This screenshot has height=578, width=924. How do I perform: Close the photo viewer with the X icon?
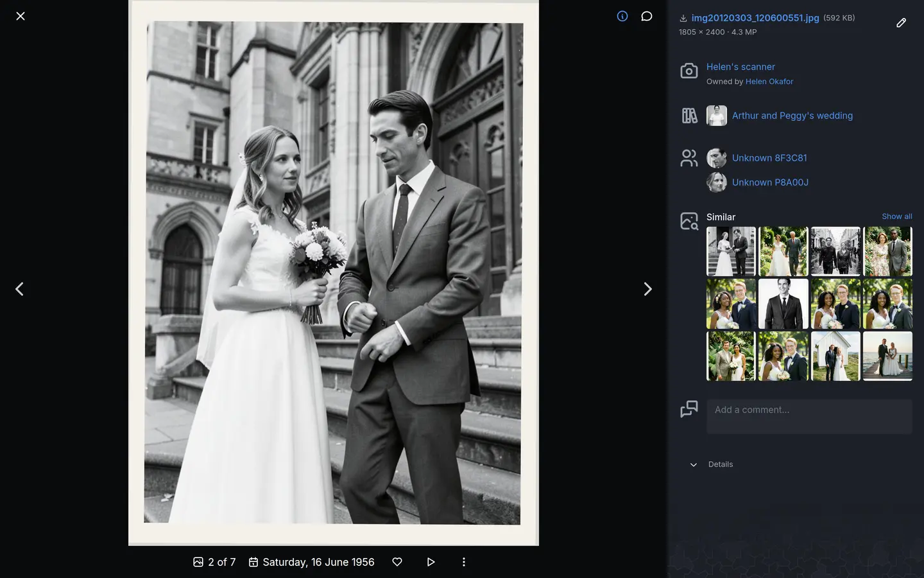21,16
